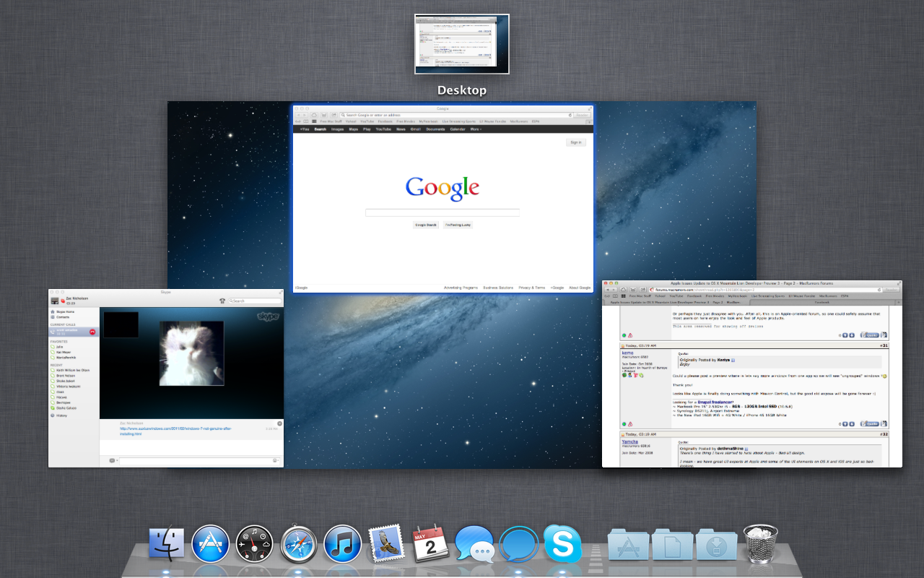The width and height of the screenshot is (924, 578).
Task: End the current call with red hang-up button
Action: point(92,332)
